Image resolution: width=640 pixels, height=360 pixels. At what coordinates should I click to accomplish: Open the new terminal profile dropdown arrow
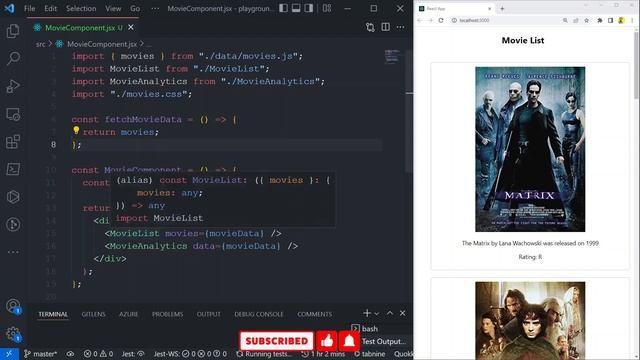pyautogui.click(x=377, y=313)
